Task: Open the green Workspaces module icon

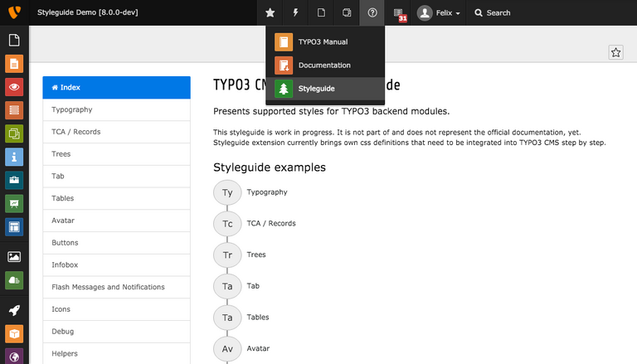Action: (x=14, y=133)
